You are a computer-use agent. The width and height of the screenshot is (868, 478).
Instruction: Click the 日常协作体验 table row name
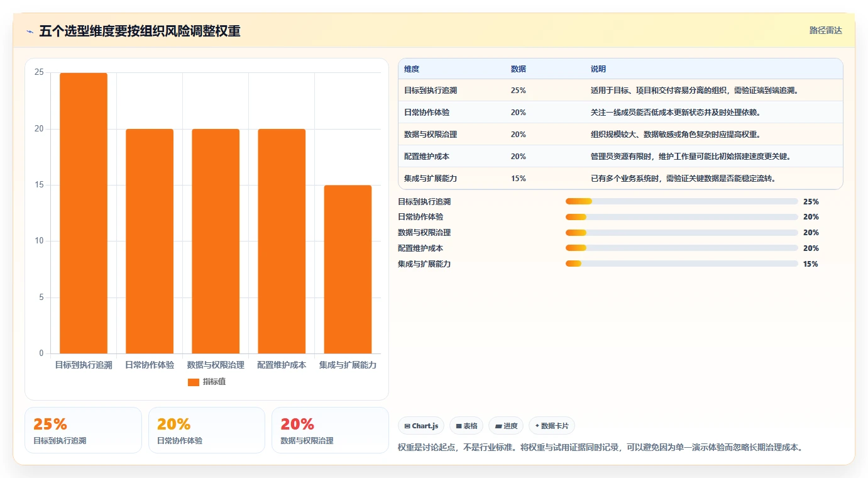pos(427,113)
